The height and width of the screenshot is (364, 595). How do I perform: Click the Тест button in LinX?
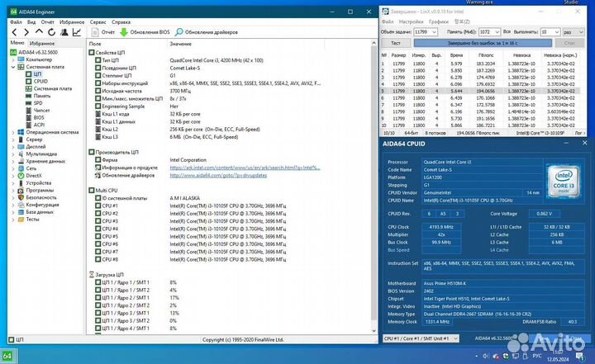pyautogui.click(x=396, y=43)
